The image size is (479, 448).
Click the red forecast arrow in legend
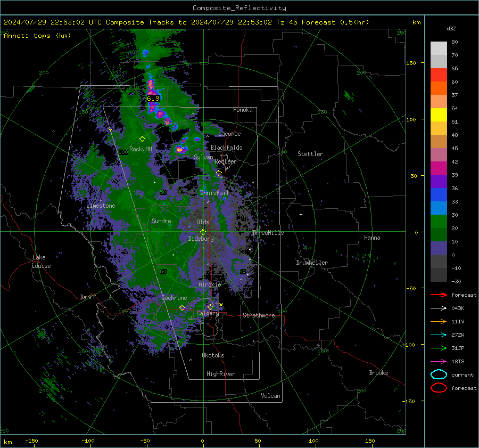click(439, 295)
